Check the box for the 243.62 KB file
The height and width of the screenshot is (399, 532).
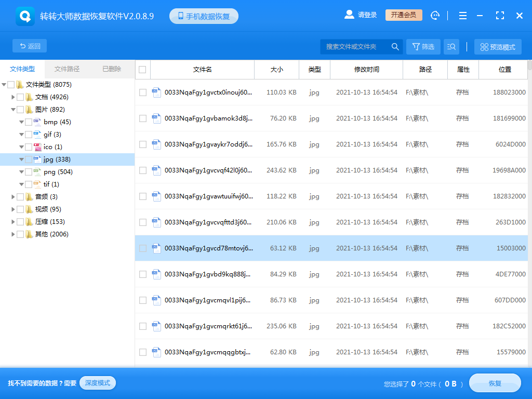click(x=143, y=170)
